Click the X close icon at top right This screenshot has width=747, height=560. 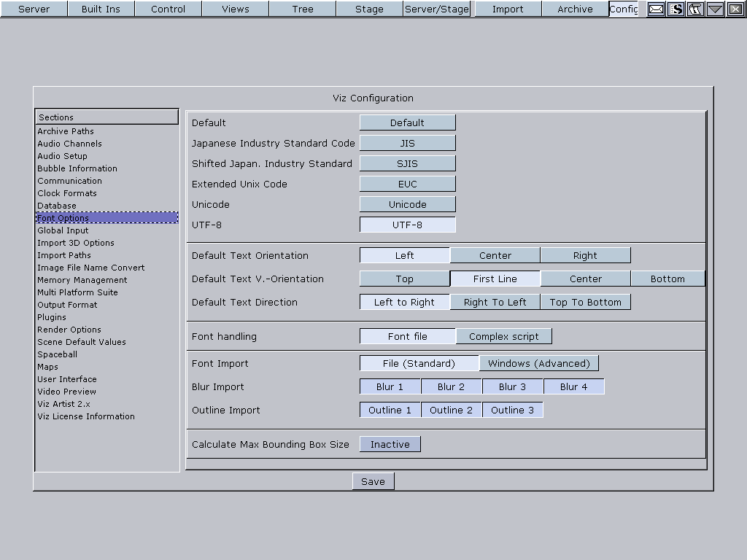[x=735, y=9]
